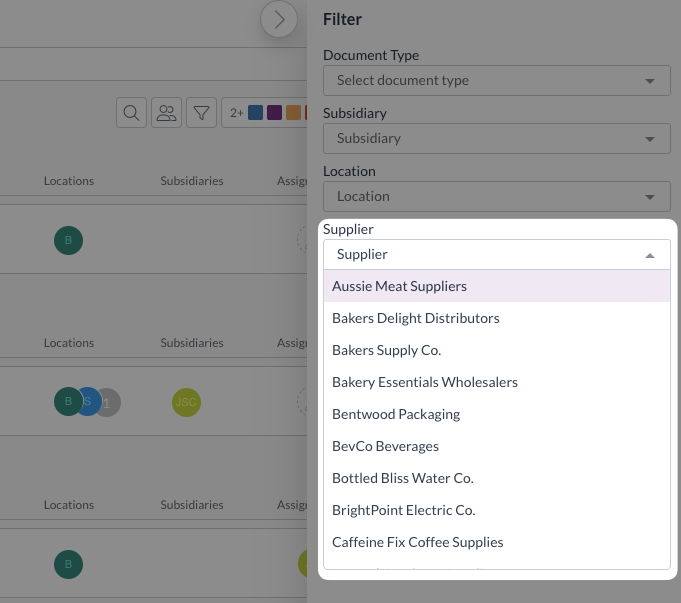Open the Location dropdown
This screenshot has width=681, height=603.
click(x=496, y=196)
